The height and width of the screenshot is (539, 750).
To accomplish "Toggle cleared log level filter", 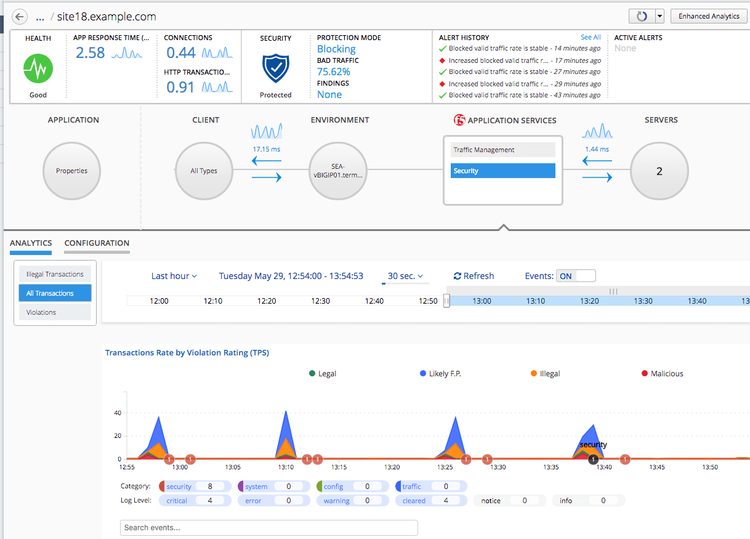I will coord(431,501).
